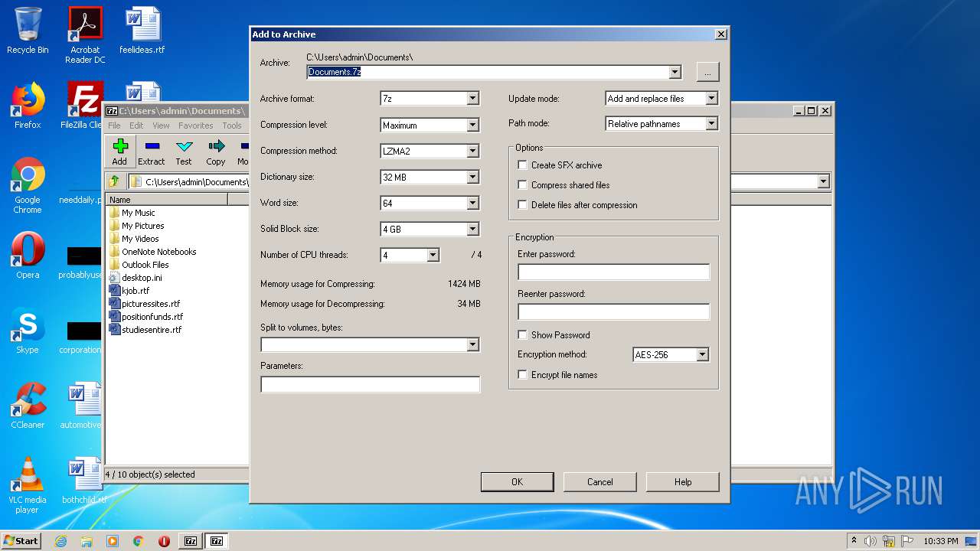Select picturessites.rtf in file list
This screenshot has width=980, height=551.
click(x=151, y=304)
